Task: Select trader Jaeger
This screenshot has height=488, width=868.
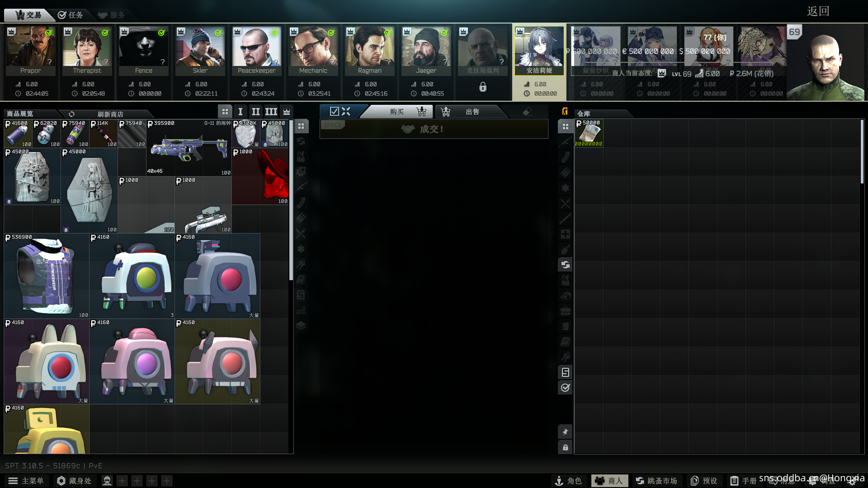Action: (426, 51)
